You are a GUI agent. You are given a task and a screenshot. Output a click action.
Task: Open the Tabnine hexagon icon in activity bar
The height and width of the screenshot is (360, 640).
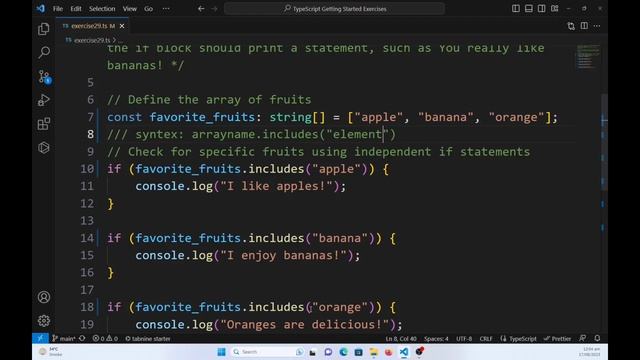pyautogui.click(x=44, y=147)
